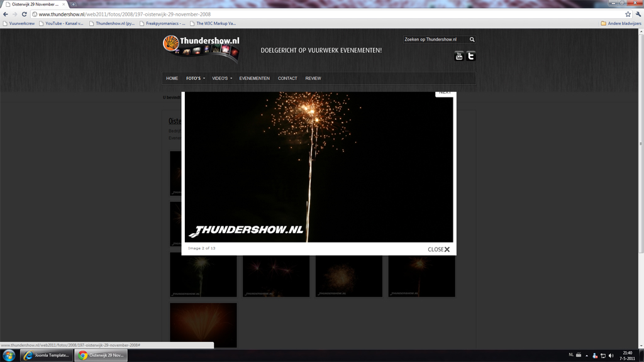Show hidden system tray icons
644x362 pixels.
point(587,356)
